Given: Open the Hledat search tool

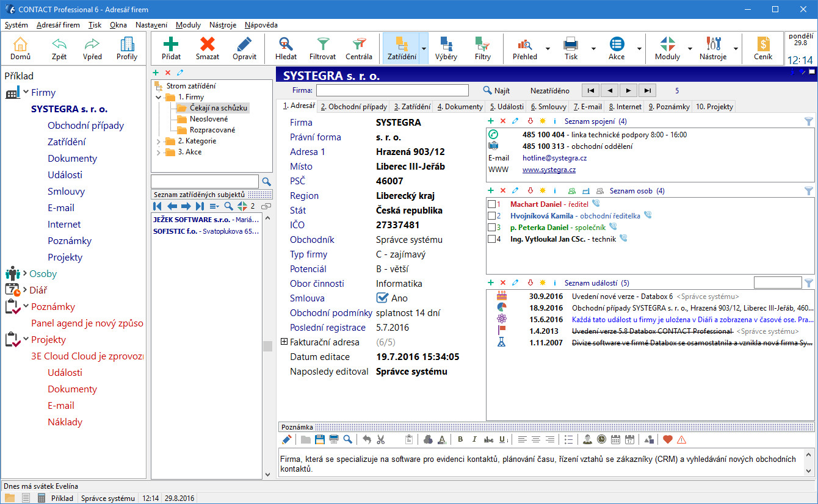Looking at the screenshot, I should click(x=286, y=44).
